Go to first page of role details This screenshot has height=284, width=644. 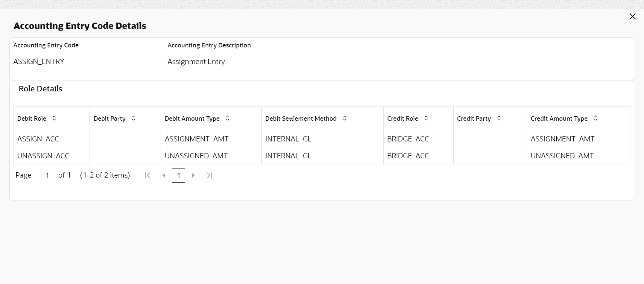point(147,175)
